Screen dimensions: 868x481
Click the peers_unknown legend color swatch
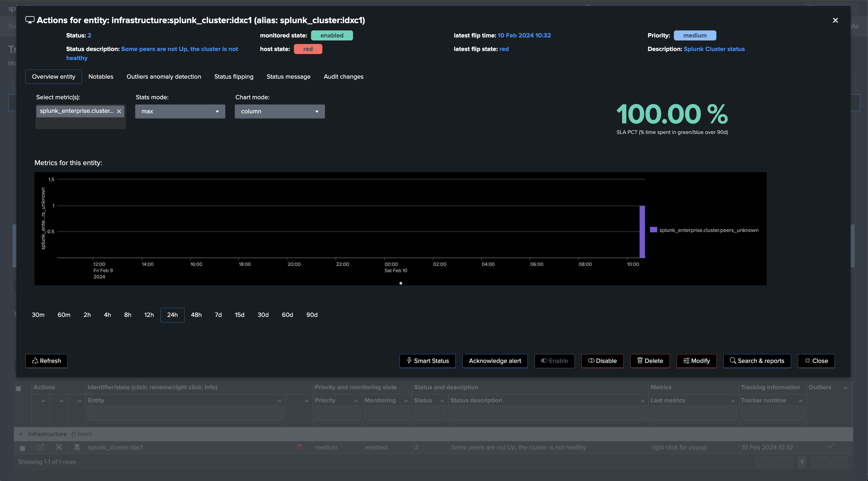tap(653, 230)
